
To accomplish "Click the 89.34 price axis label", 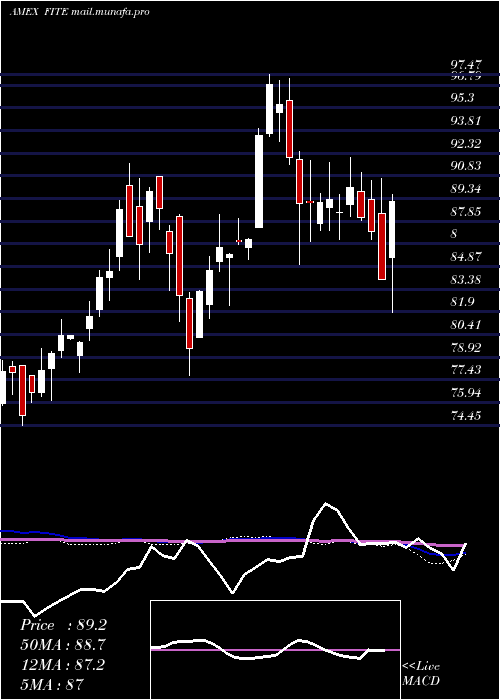I will tap(466, 189).
